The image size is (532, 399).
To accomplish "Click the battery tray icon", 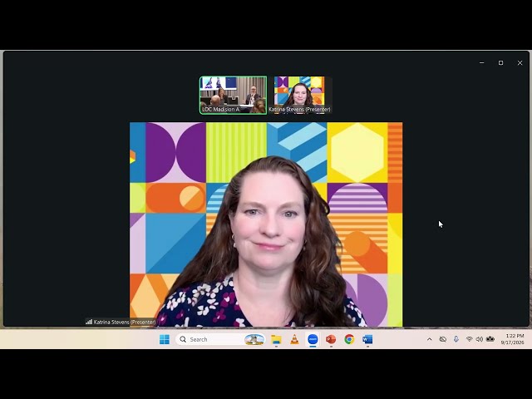I will [x=490, y=339].
